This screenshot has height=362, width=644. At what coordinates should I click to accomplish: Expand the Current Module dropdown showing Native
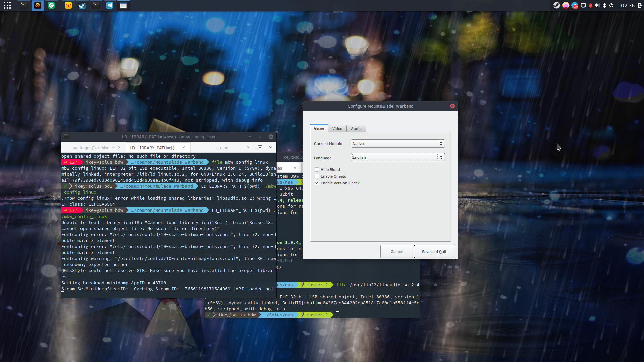tap(398, 144)
